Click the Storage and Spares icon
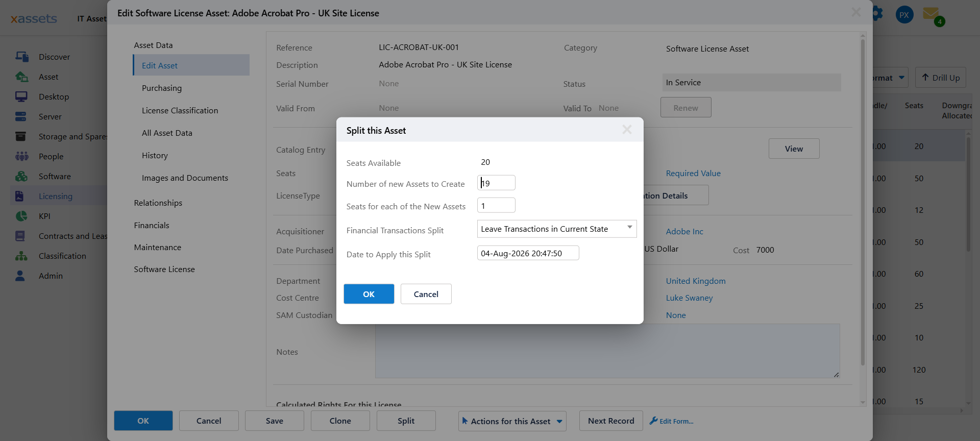Screen dimensions: 980x441 (x=21, y=136)
